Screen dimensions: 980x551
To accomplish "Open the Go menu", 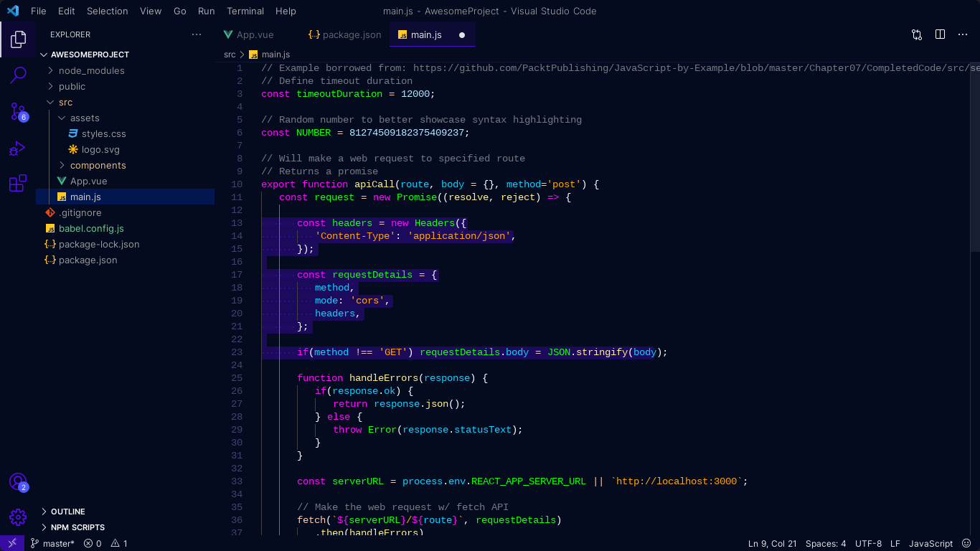I will click(180, 11).
